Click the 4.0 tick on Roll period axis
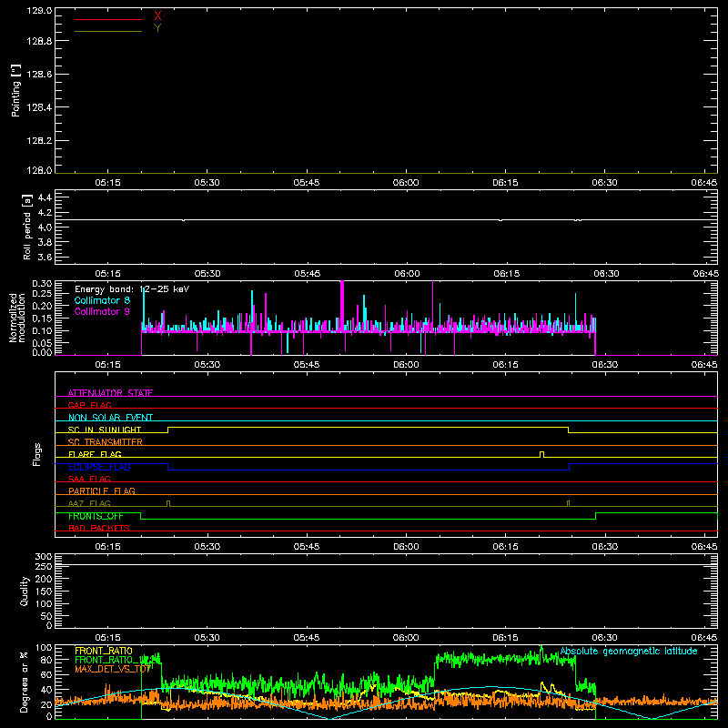Viewport: 728px width, 728px height. 45,227
